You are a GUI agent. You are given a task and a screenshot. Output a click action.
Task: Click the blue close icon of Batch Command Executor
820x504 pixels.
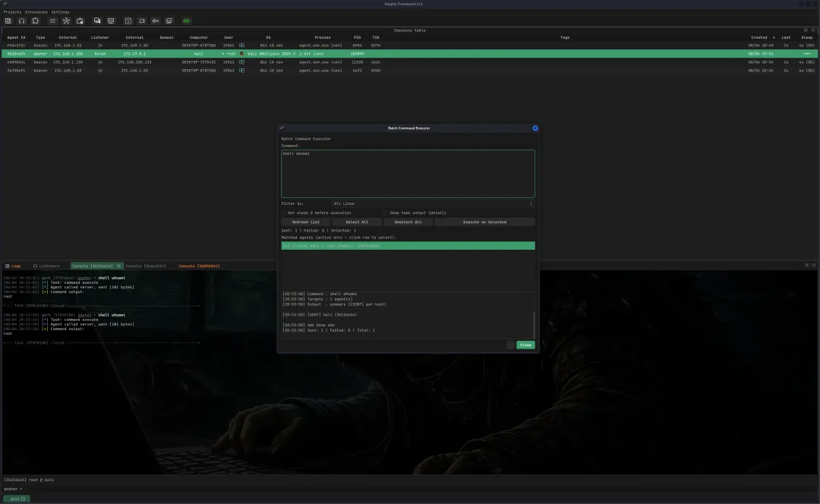click(x=535, y=128)
